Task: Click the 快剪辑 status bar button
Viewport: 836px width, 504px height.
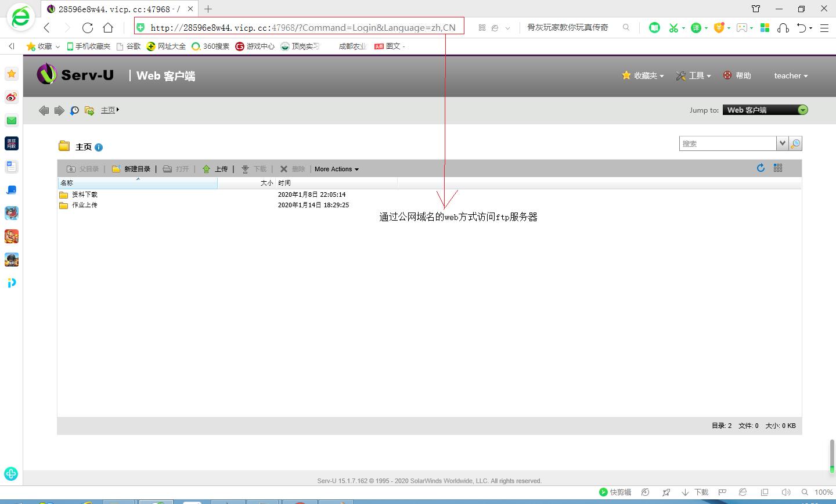Action: click(x=615, y=492)
